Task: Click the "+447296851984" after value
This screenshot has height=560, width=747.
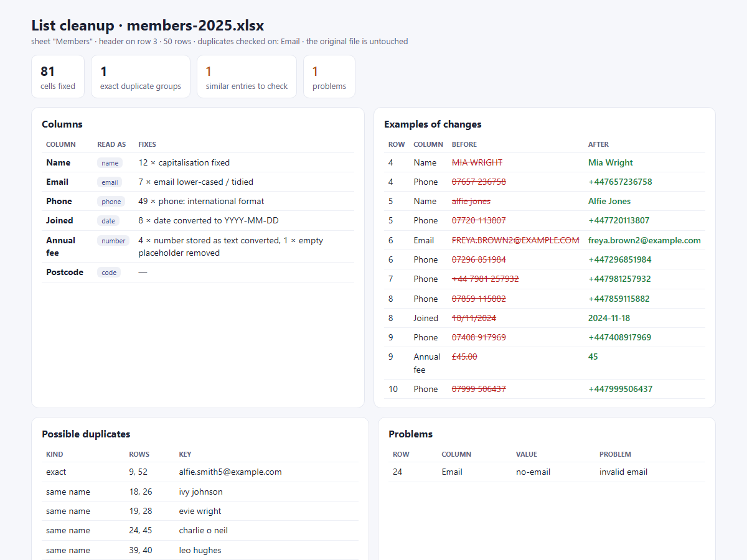Action: tap(619, 259)
